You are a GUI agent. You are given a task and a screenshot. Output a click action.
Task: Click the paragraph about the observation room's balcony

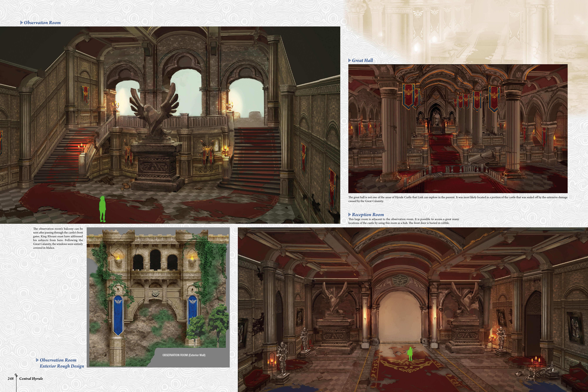pyautogui.click(x=58, y=238)
